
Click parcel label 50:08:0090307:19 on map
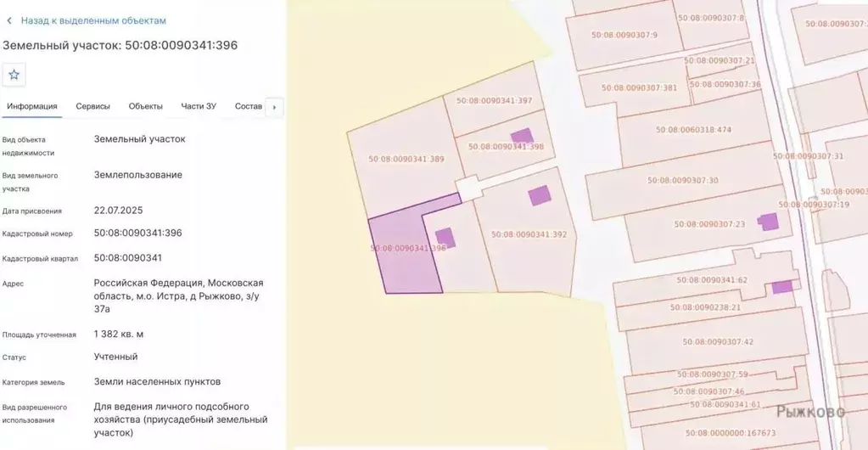814,205
